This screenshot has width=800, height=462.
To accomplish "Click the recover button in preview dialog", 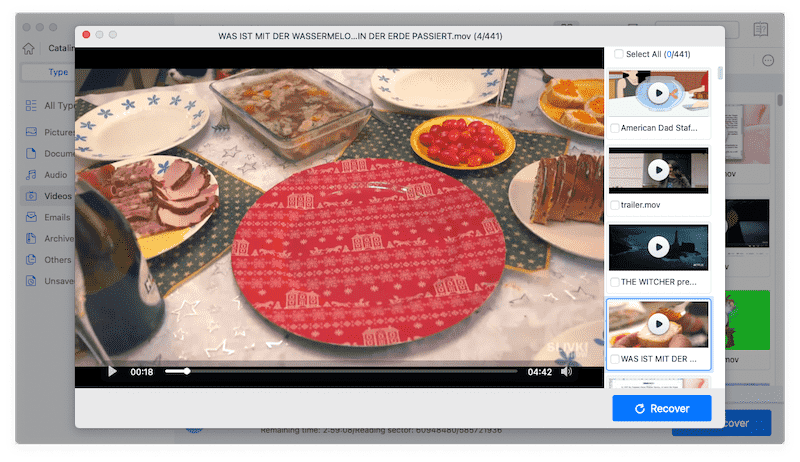I will tap(662, 408).
